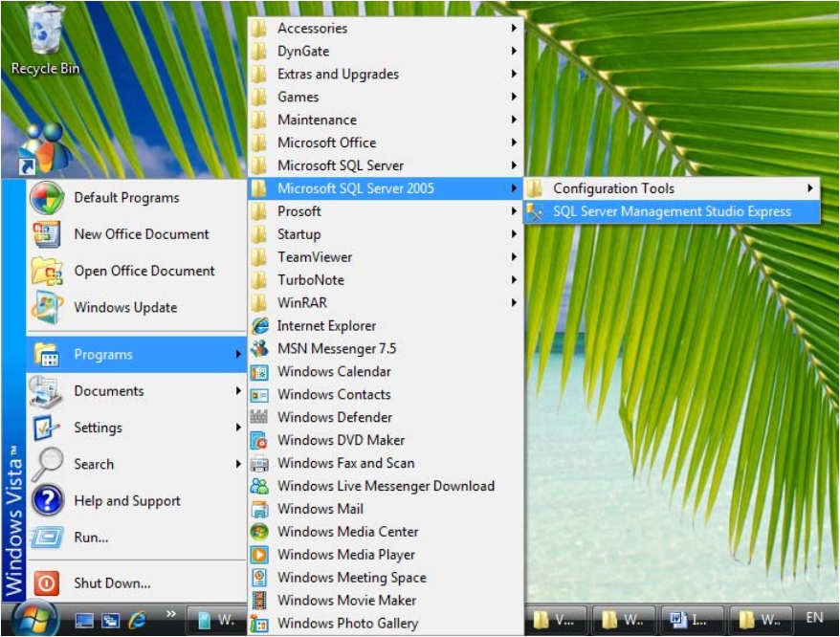Switch to the 'W.' taskbar button beside Quick Launch

(x=216, y=621)
